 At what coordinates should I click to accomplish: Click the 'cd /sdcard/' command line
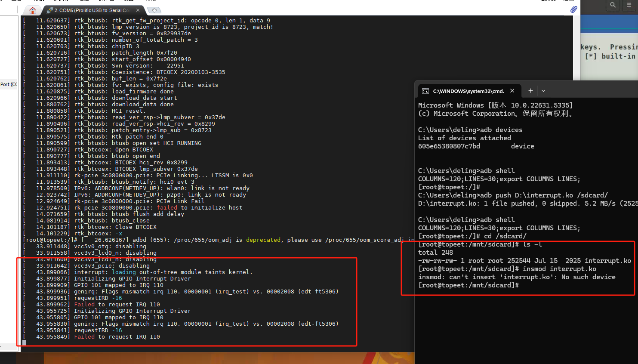[472, 236]
